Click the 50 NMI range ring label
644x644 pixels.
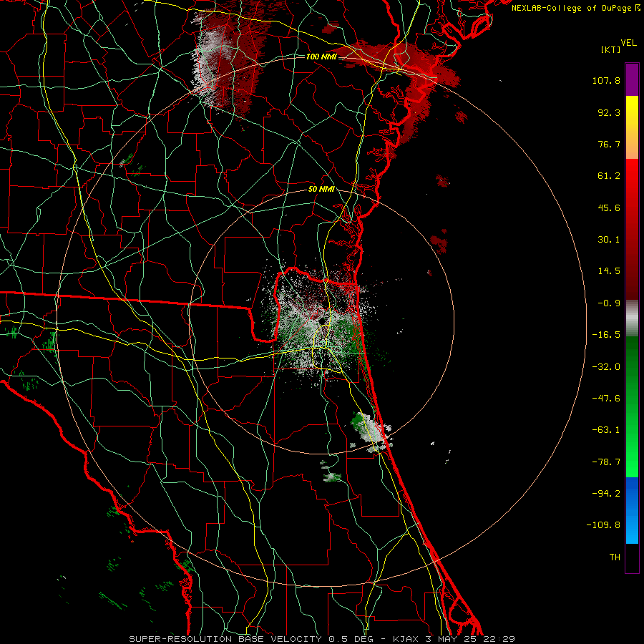pos(321,190)
